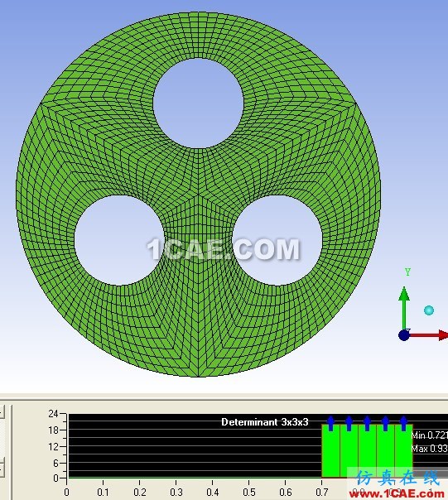Click inside the lower-left circular hole

119,240
